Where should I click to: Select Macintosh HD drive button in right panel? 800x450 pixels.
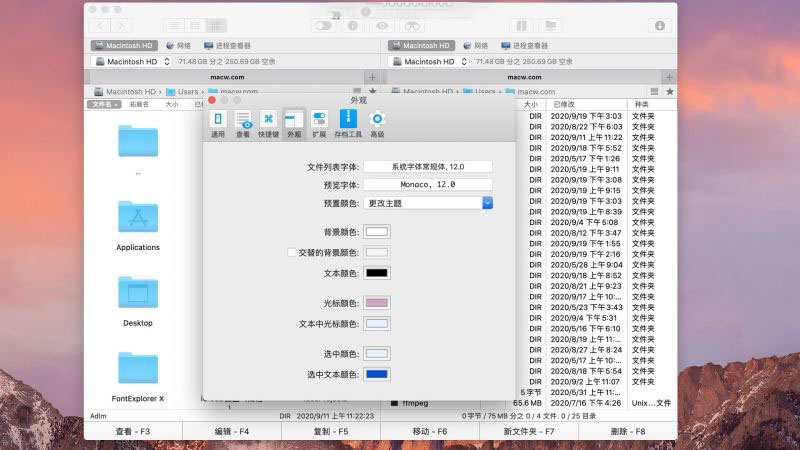coord(421,45)
